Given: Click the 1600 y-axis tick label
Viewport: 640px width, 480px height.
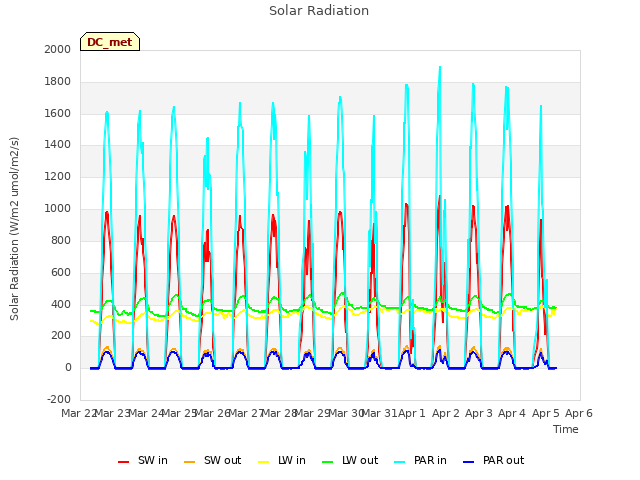Looking at the screenshot, I should (x=58, y=113).
